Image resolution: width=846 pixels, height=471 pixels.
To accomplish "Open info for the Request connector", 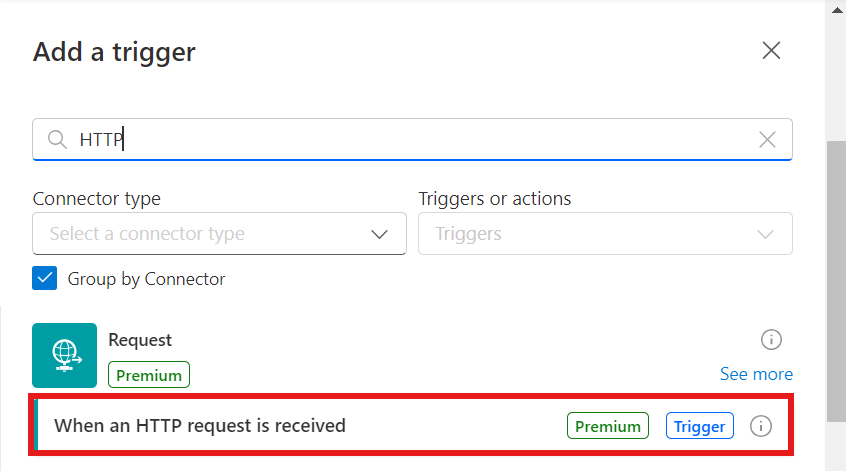I will pos(771,340).
